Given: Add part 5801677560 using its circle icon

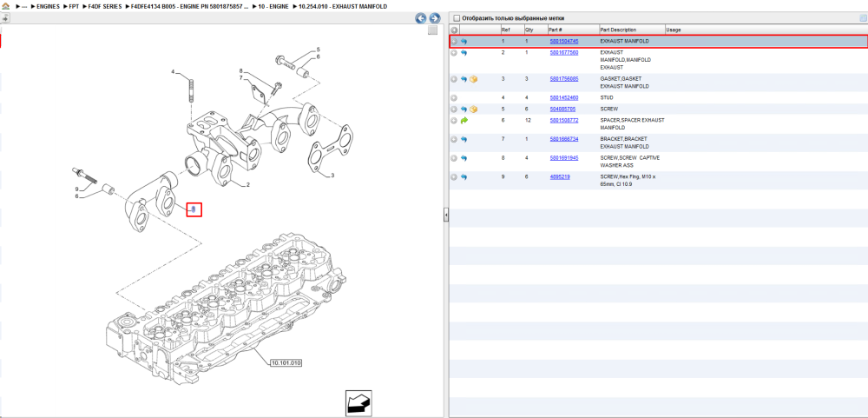Looking at the screenshot, I should click(x=454, y=53).
